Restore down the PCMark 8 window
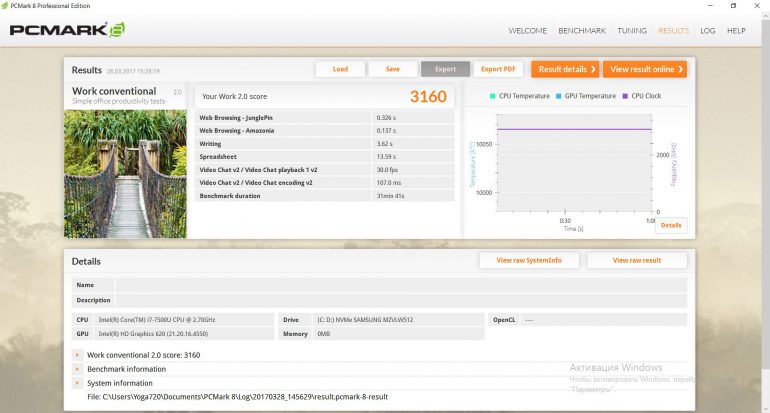Viewport: 770px width, 413px height. (733, 5)
